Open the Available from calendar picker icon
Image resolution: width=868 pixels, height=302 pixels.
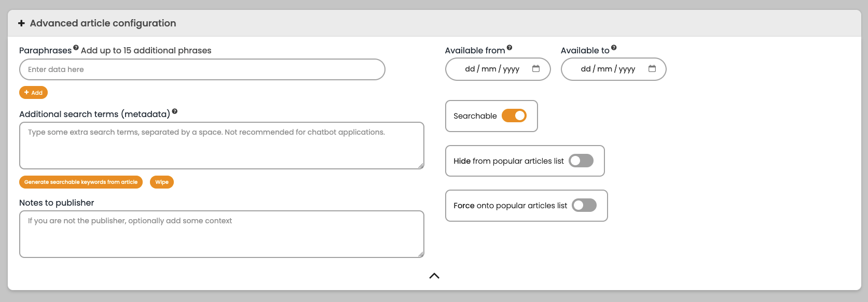point(536,68)
